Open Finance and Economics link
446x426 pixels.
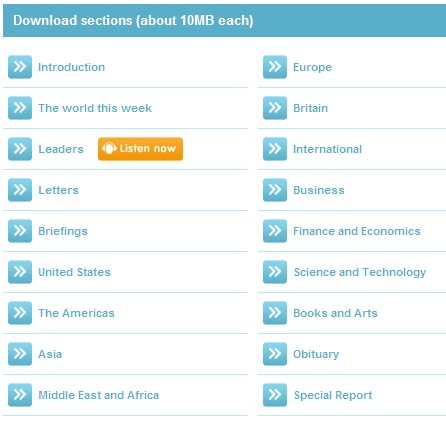coord(357,231)
